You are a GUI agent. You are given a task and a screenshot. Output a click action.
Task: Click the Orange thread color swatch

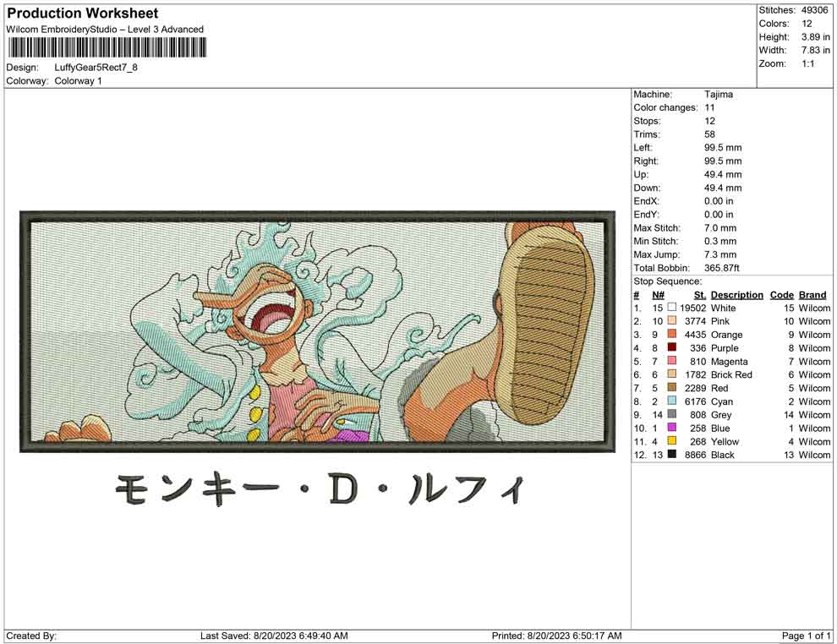pos(671,334)
